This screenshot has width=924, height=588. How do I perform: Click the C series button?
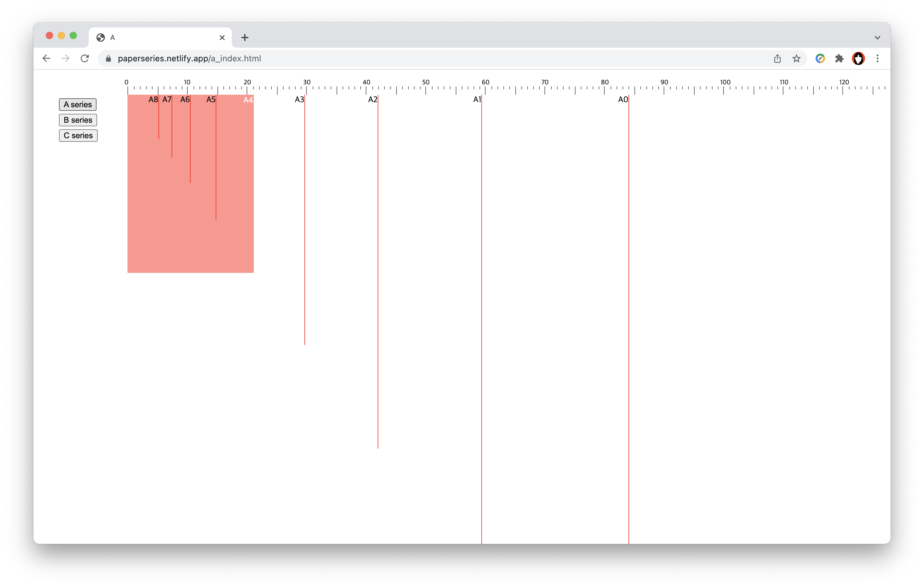pyautogui.click(x=78, y=136)
